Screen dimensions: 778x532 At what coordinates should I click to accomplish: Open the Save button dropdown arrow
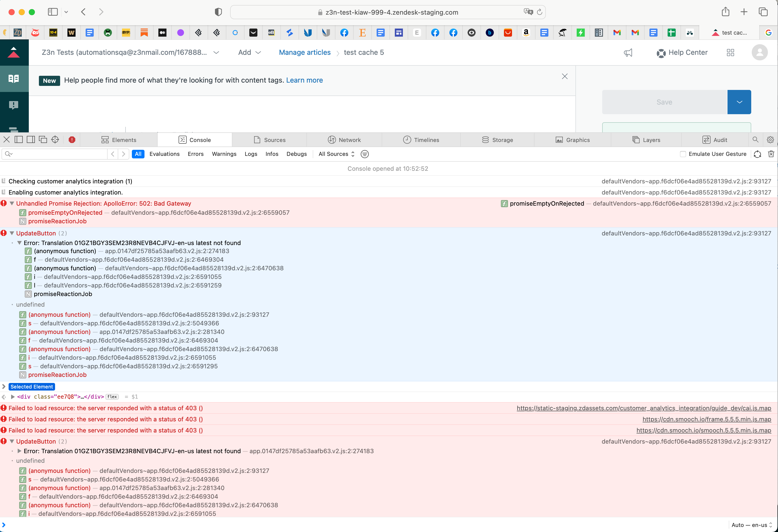(739, 102)
